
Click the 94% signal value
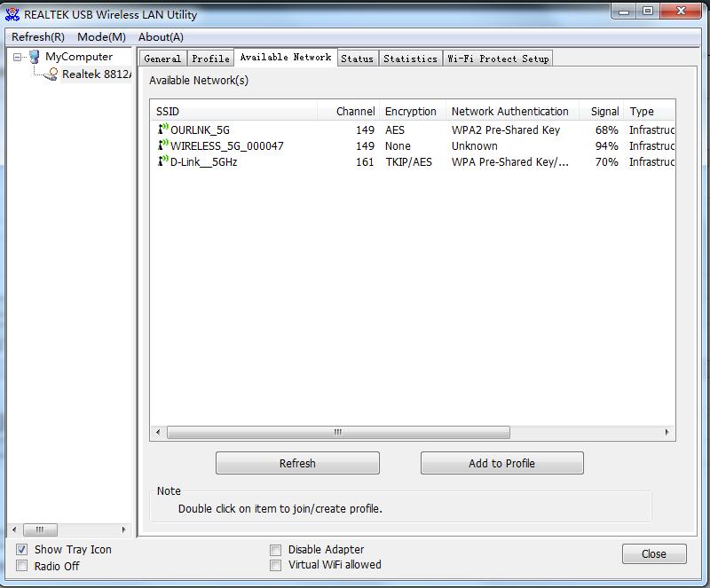(x=607, y=145)
